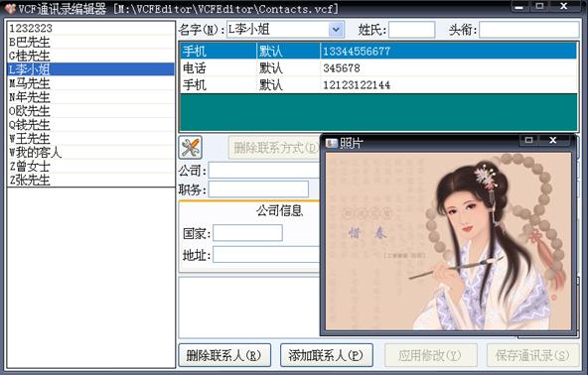Select contact Z曾女士

pyautogui.click(x=90, y=166)
